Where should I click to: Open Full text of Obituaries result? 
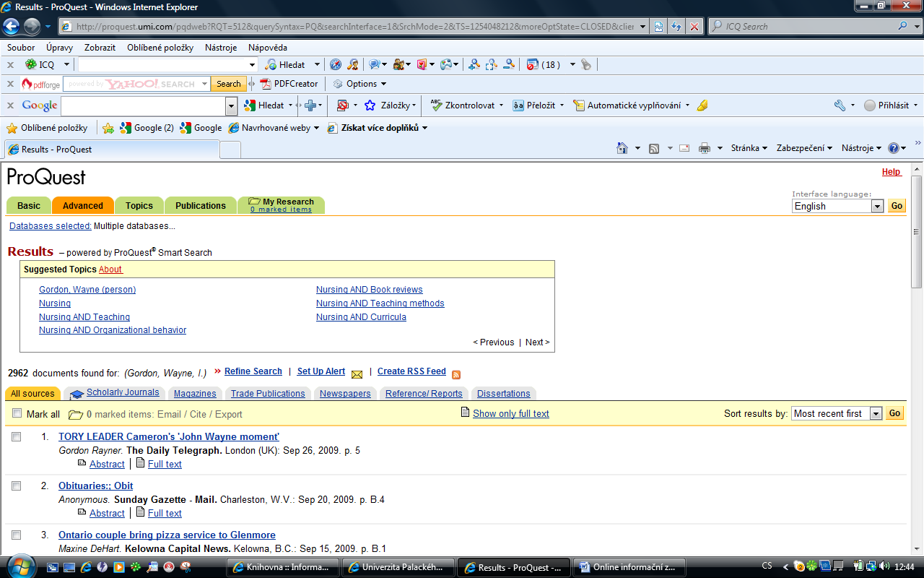(165, 514)
